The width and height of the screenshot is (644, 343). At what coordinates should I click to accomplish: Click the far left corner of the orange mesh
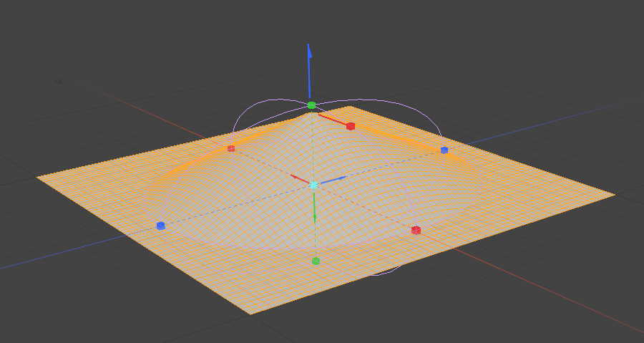39,176
